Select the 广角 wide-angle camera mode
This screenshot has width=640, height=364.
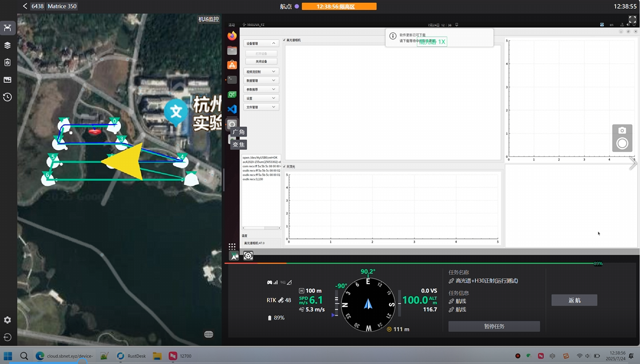(x=239, y=132)
